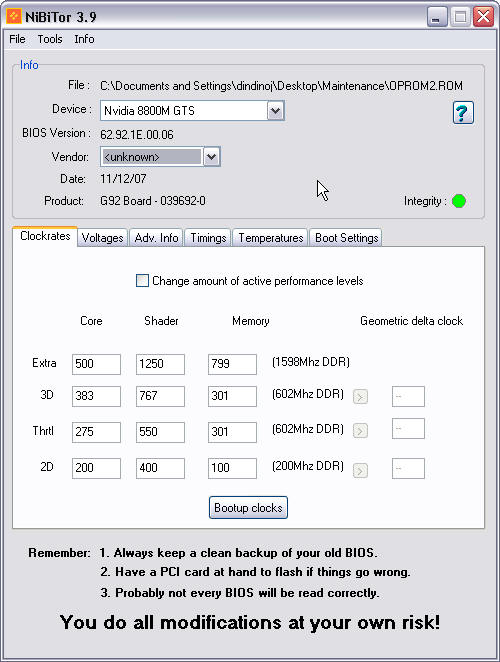Click the Thrtl Memory field showing 301
The image size is (500, 662).
232,432
